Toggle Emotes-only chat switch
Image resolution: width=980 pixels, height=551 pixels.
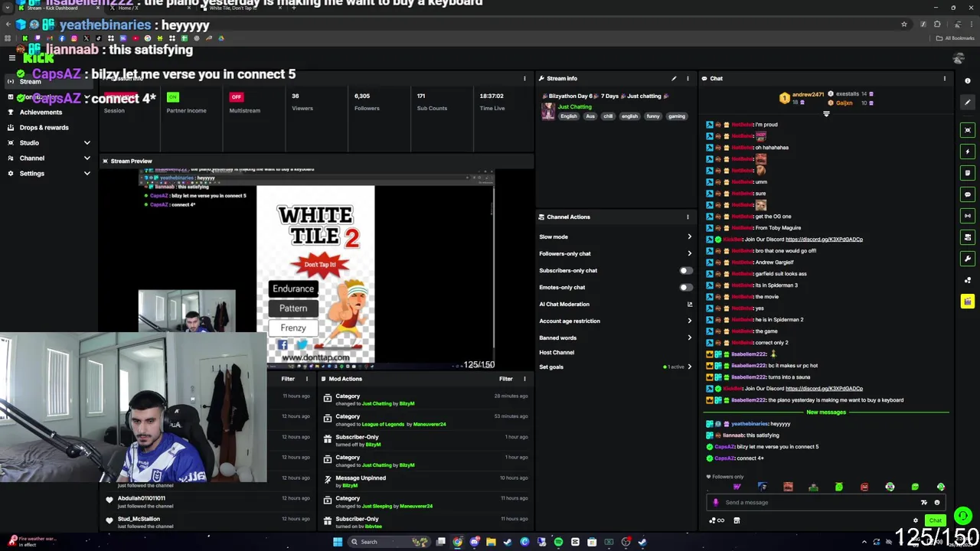coord(686,287)
